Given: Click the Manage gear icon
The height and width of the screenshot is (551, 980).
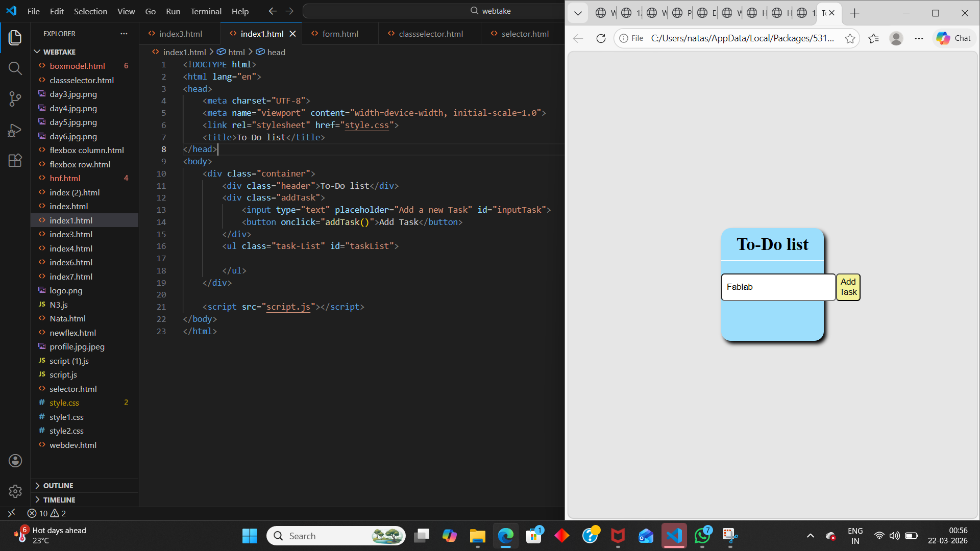Looking at the screenshot, I should [x=15, y=491].
